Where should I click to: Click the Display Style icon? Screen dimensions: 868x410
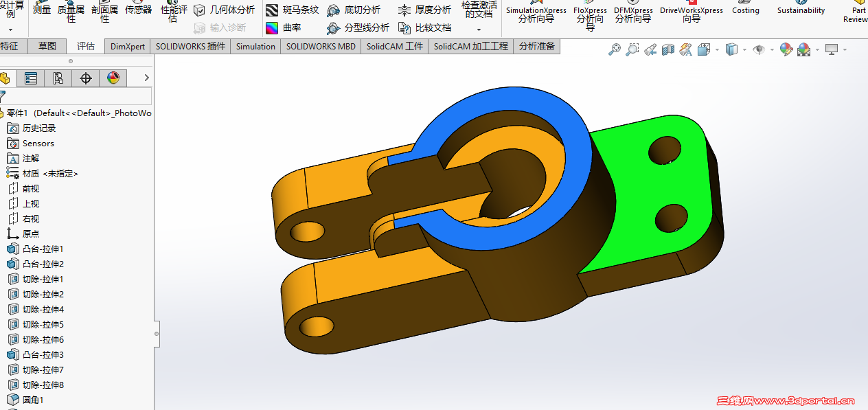click(731, 49)
